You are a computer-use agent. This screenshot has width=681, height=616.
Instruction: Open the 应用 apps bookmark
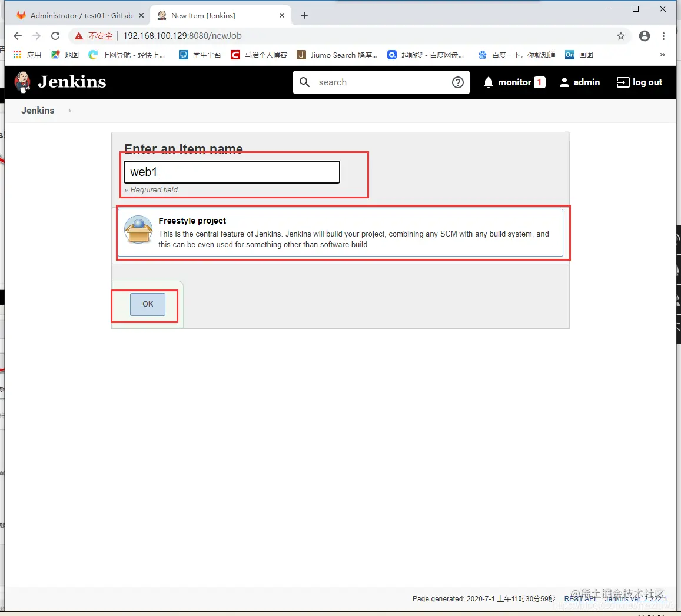[27, 55]
